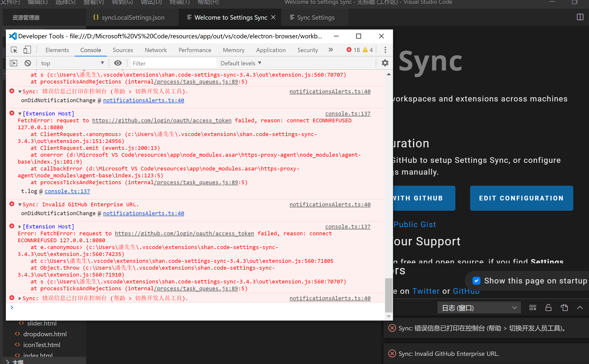Collapse the first Sync 错误信息 console message
Image resolution: width=589 pixels, height=364 pixels.
pos(20,92)
